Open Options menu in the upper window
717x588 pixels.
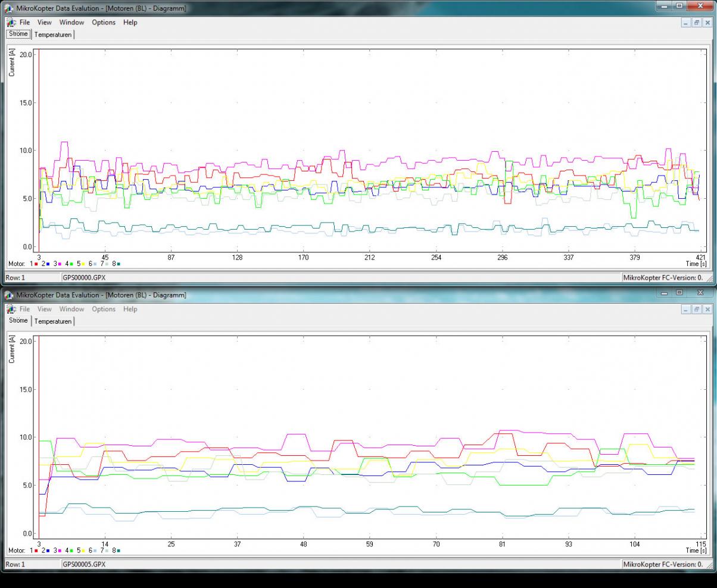coord(103,23)
